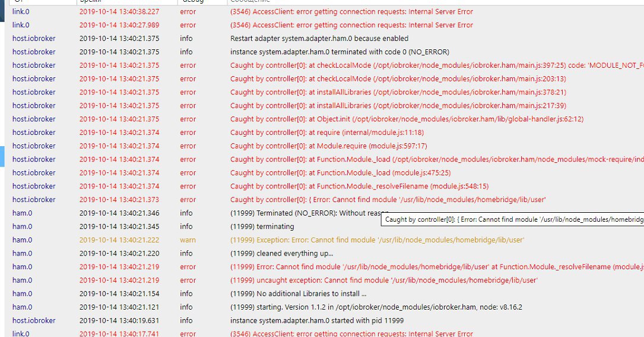Select timestamp 2019-10-14 13:40:17.741

[119, 333]
